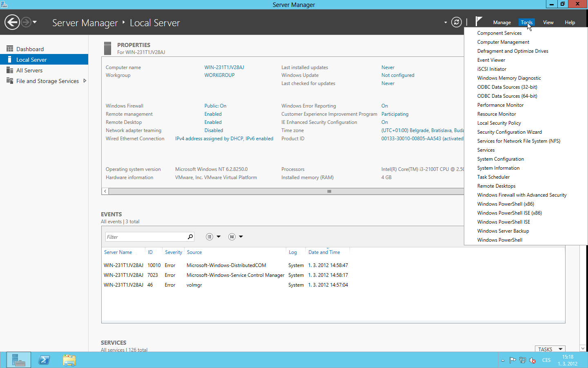The width and height of the screenshot is (588, 368).
Task: Sort events by Date and Time column
Action: (x=324, y=252)
